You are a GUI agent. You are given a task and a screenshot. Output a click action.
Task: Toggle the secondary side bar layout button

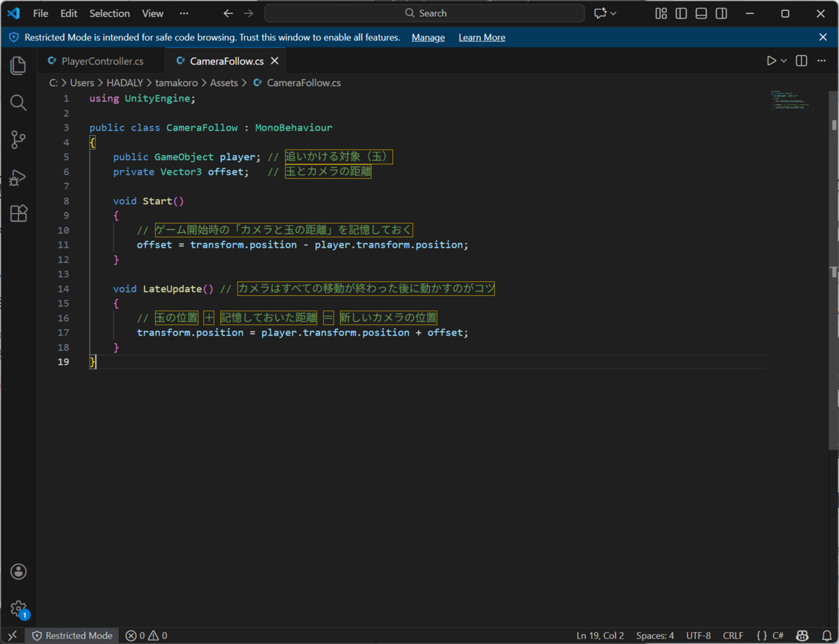722,13
